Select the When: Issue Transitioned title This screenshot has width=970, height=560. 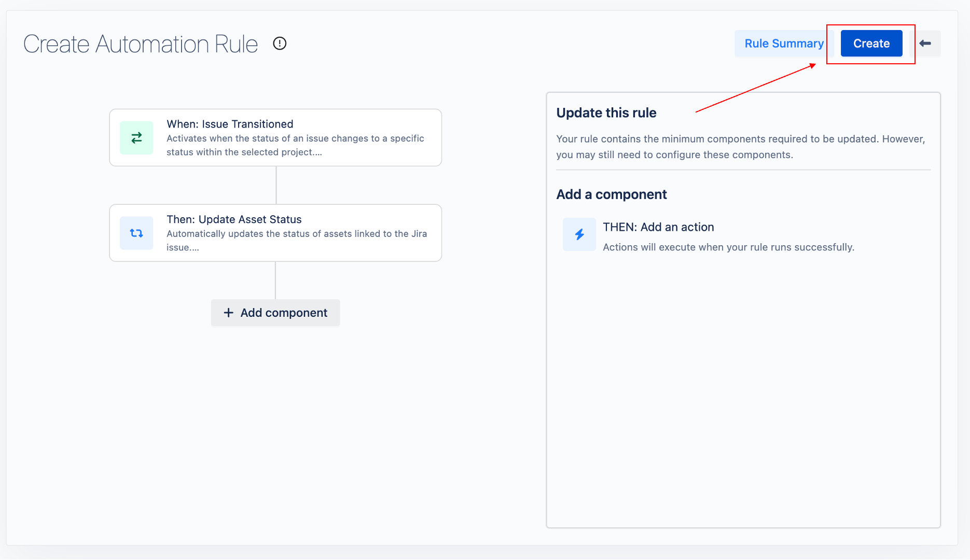230,124
